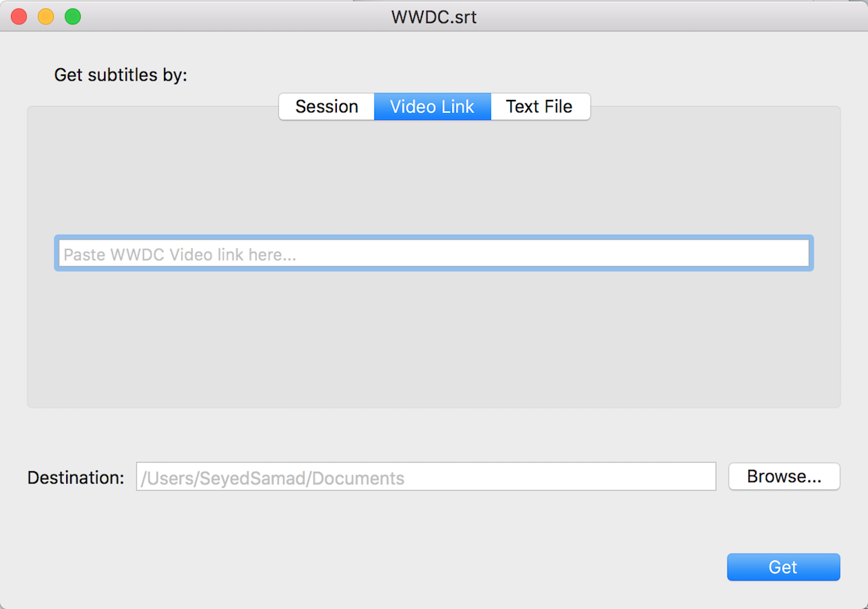The image size is (868, 609).
Task: Pick a destination folder via Browse...
Action: pos(784,477)
